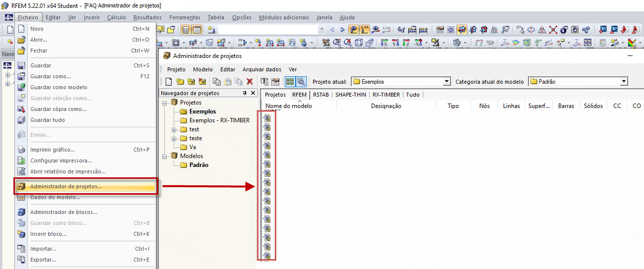Show view in Y direction

[x=395, y=43]
